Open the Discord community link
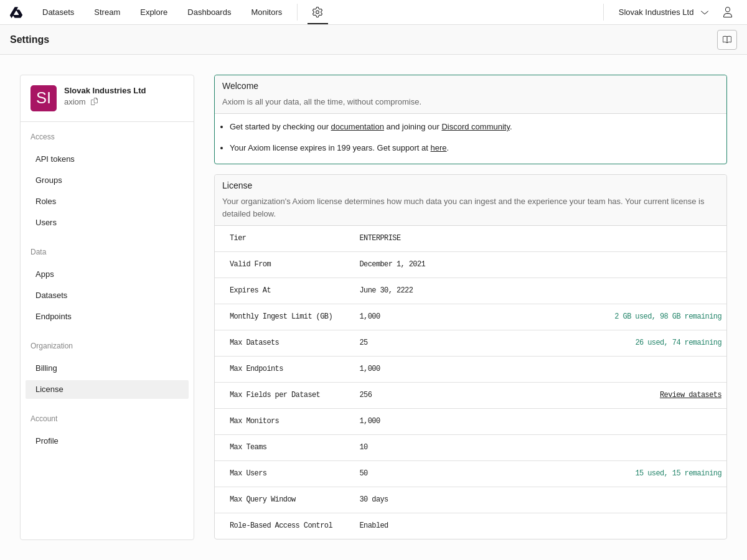The height and width of the screenshot is (560, 747). pos(476,127)
